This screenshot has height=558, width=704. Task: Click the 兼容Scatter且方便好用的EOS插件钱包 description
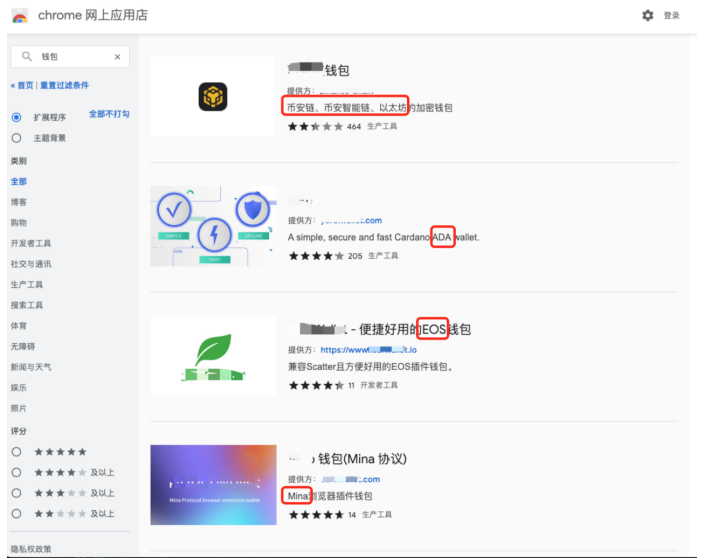click(x=370, y=367)
